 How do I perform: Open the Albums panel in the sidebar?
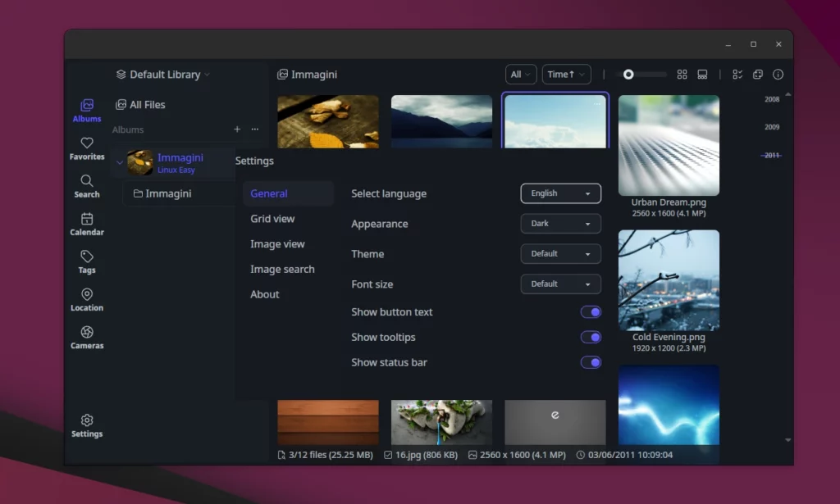click(86, 110)
